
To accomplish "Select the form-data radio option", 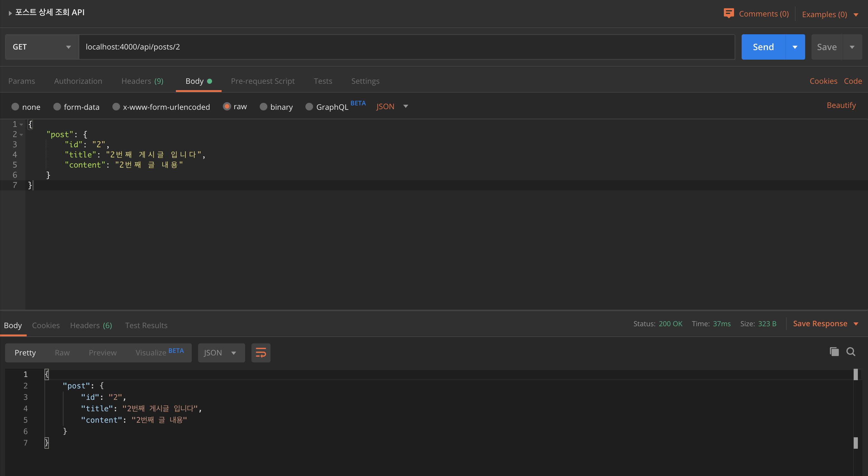I will (57, 107).
